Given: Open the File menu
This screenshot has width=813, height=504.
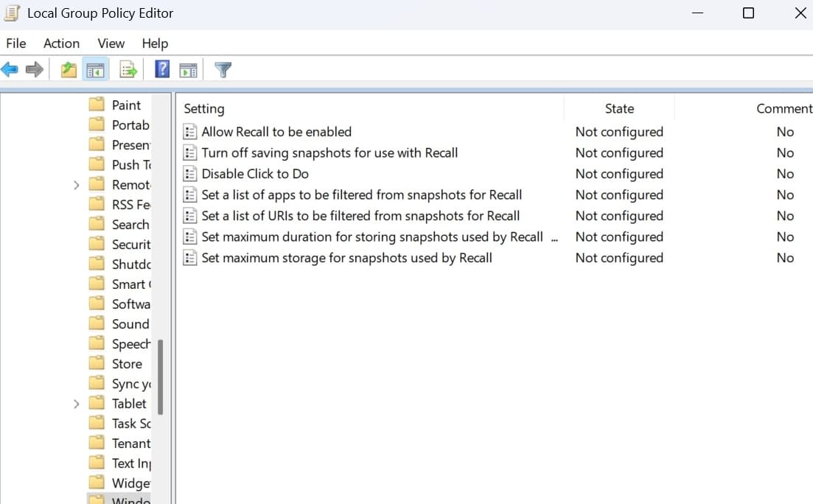Looking at the screenshot, I should [x=16, y=43].
